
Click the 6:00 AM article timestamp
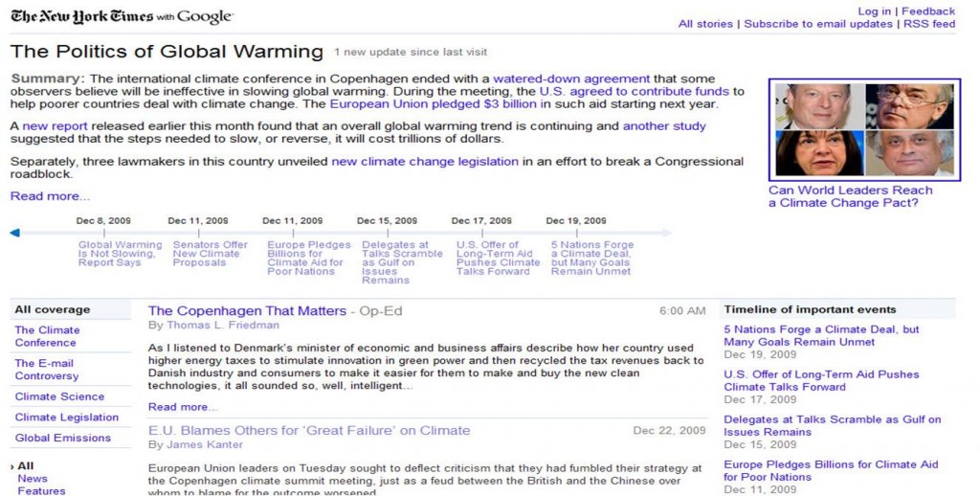coord(682,311)
